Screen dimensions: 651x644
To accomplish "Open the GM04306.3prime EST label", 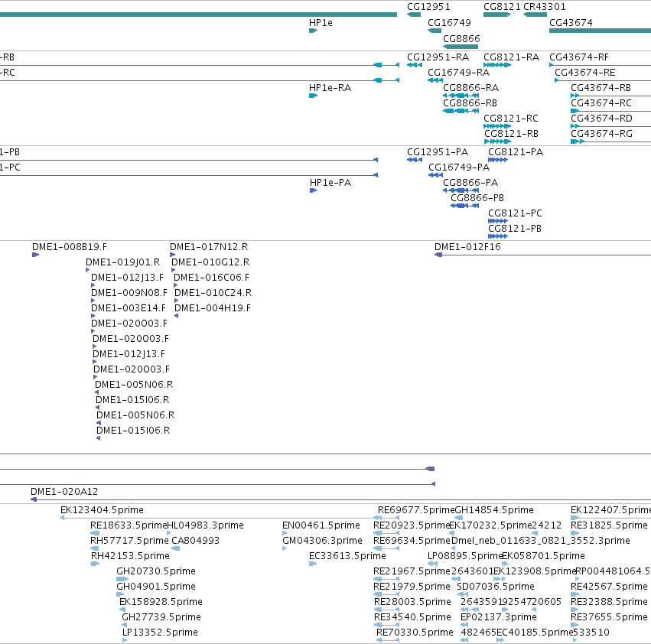I will click(x=322, y=541).
